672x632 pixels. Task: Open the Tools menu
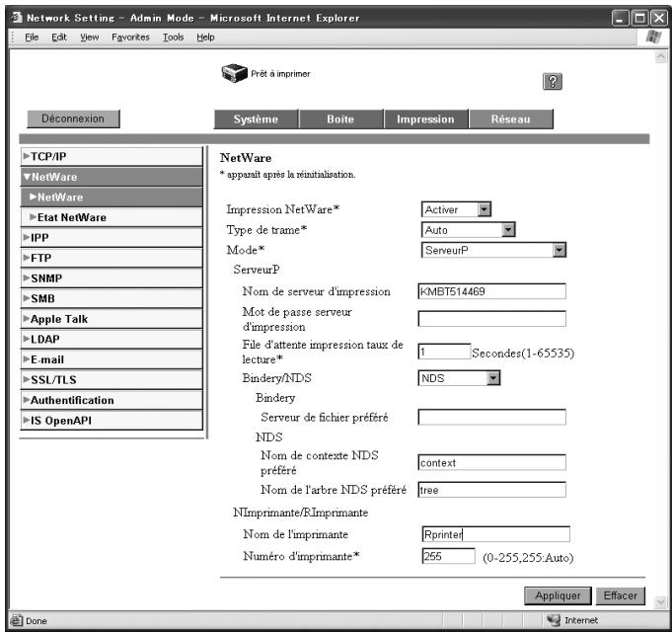tap(173, 38)
